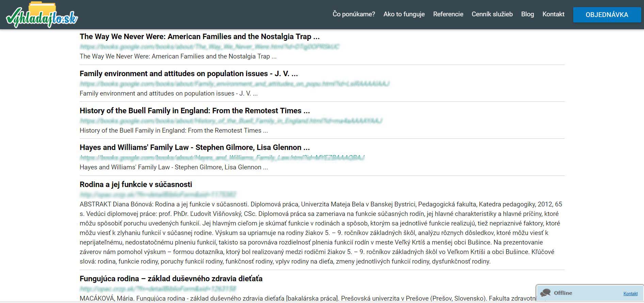
Task: Select Cenník služieb in the navigation
Action: [492, 14]
